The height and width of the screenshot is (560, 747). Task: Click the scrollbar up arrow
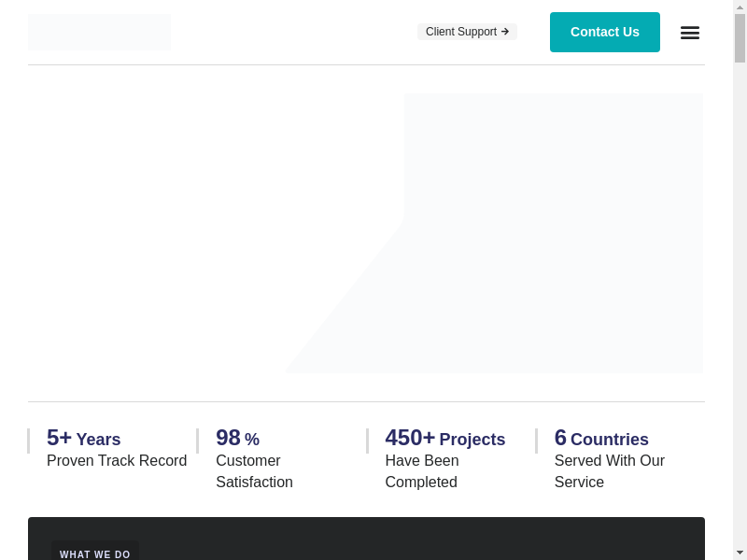click(740, 7)
